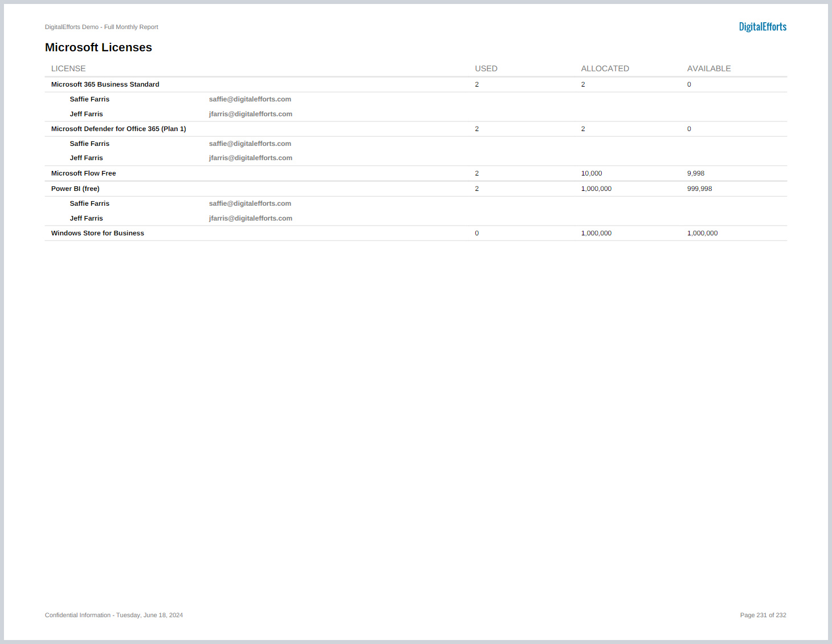Click the USED column header
Viewport: 832px width, 644px height.
486,68
